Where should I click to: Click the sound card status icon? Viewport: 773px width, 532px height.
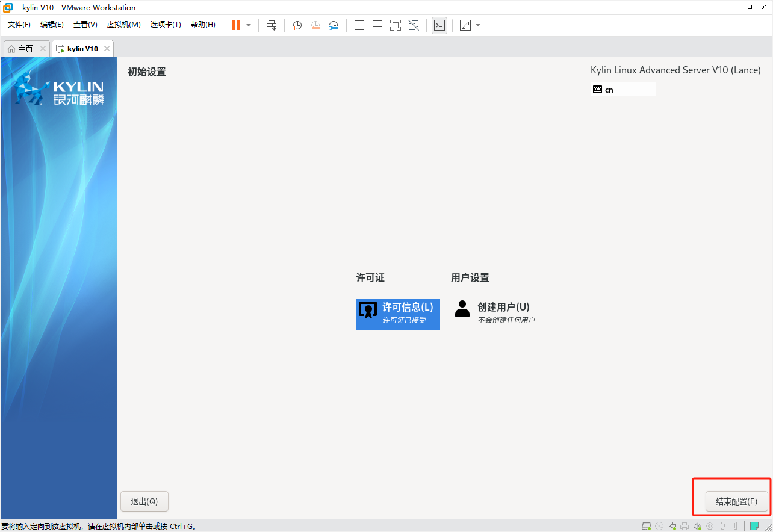pos(697,526)
